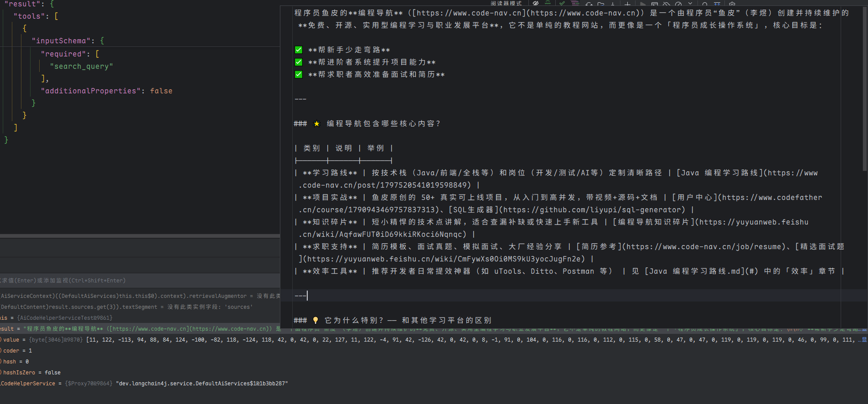Click the "inputSchema" key in JSON
The height and width of the screenshot is (404, 868).
click(x=61, y=41)
